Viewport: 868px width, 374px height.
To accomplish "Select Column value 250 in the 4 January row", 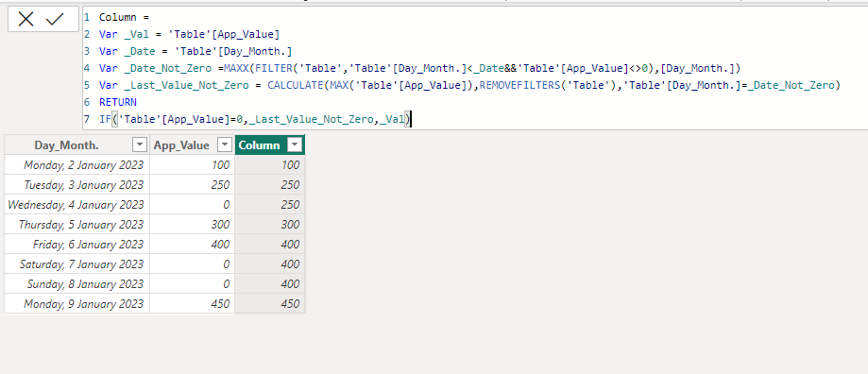I will pos(270,205).
